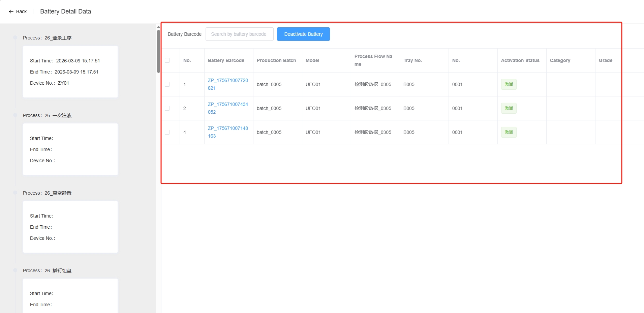Focus the battery barcode search field
Screen dimensions: 644x313
240,34
